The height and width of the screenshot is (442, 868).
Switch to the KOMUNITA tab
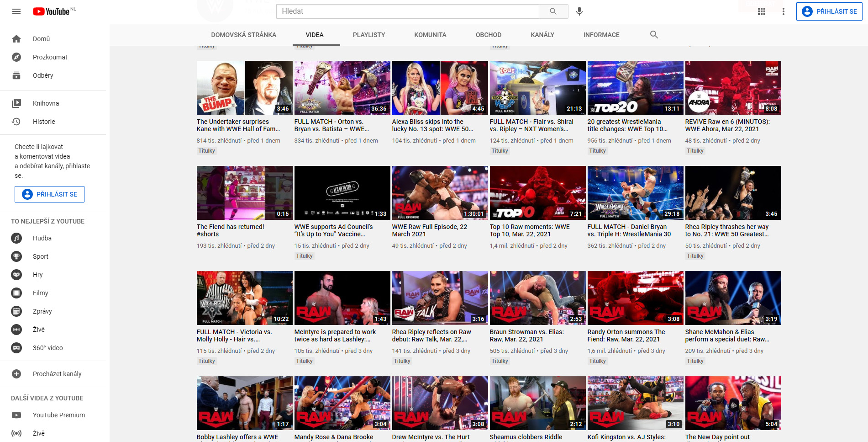pyautogui.click(x=430, y=35)
